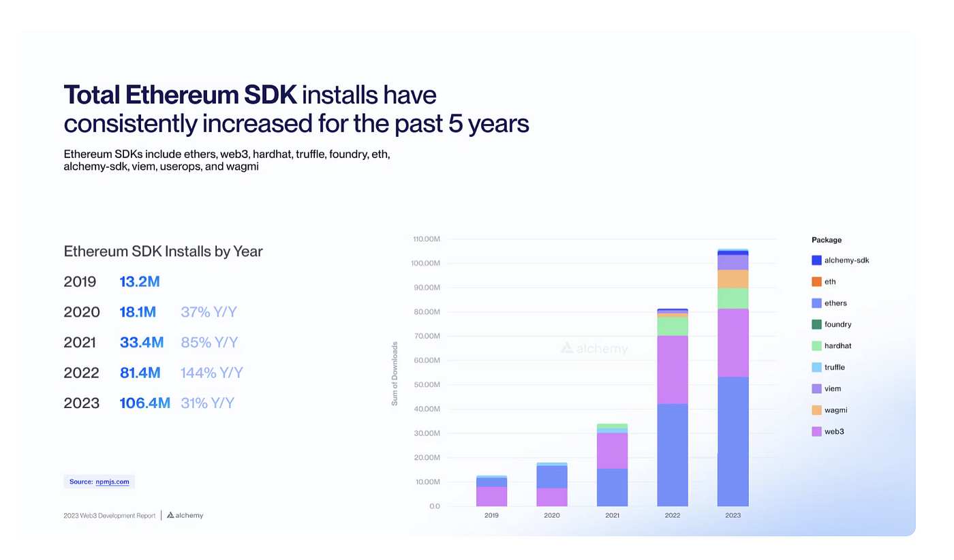
Task: Click the Sum of Downloads axis title
Action: [x=395, y=374]
